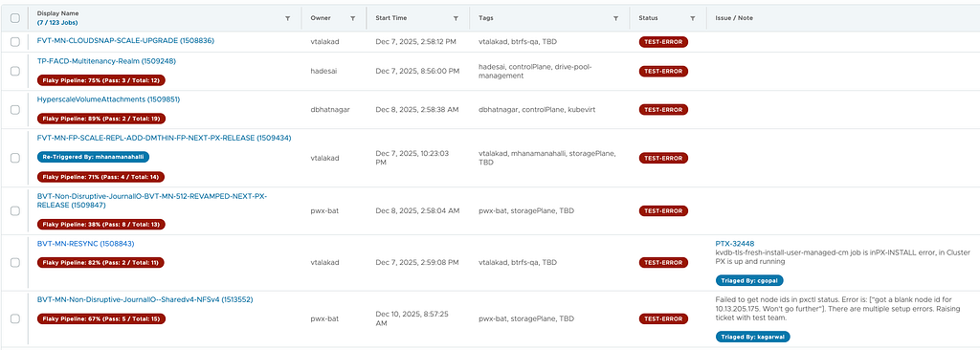Screen dimensions: 980x350
Task: Click the Triaged By cgopal badge
Action: pyautogui.click(x=749, y=280)
